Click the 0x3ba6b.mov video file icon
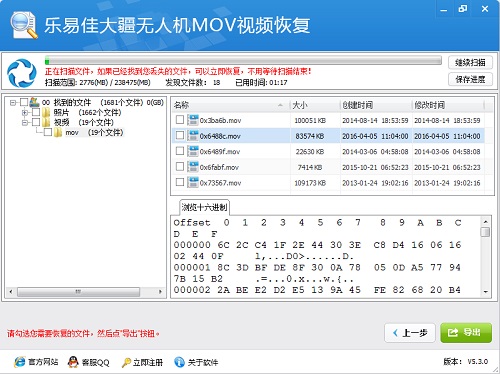This screenshot has height=374, width=500. (x=193, y=120)
